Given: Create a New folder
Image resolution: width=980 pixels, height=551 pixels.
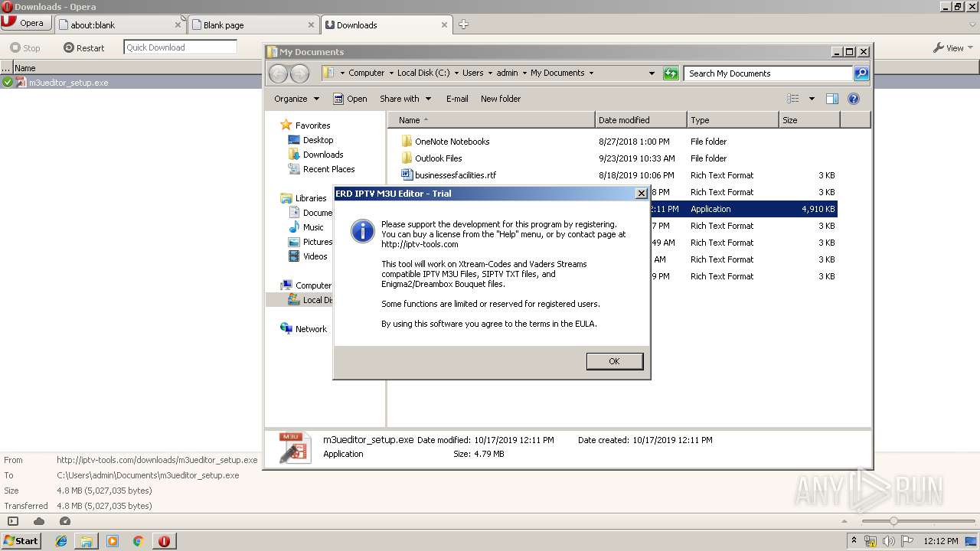Looking at the screenshot, I should 501,99.
